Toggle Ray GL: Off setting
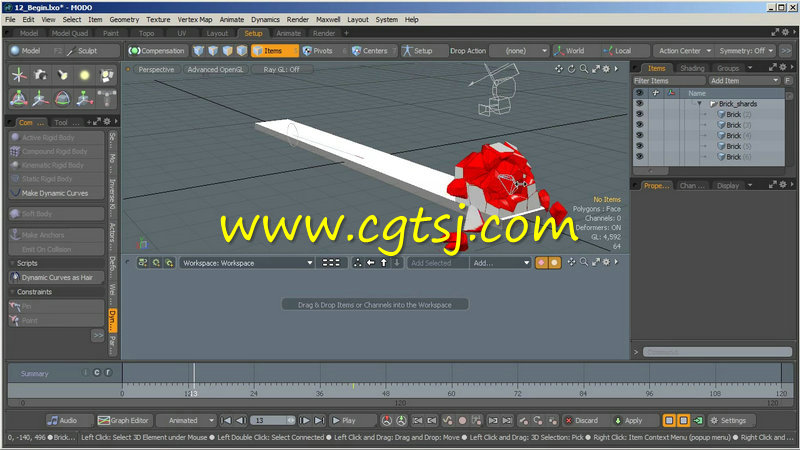The height and width of the screenshot is (450, 800). coord(281,69)
